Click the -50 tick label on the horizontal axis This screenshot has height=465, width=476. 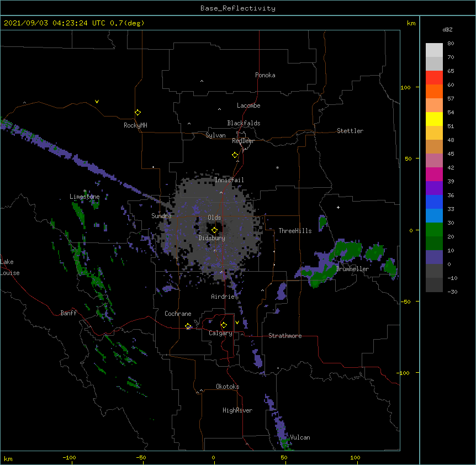point(141,457)
